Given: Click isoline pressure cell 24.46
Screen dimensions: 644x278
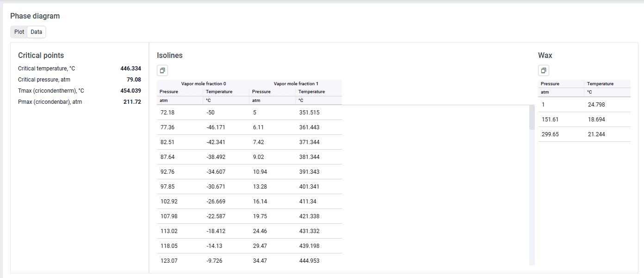Looking at the screenshot, I should 272,231.
